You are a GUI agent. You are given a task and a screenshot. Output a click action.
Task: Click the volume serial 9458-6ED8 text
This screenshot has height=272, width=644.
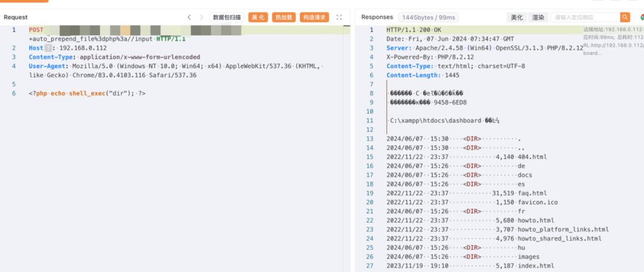(x=450, y=103)
